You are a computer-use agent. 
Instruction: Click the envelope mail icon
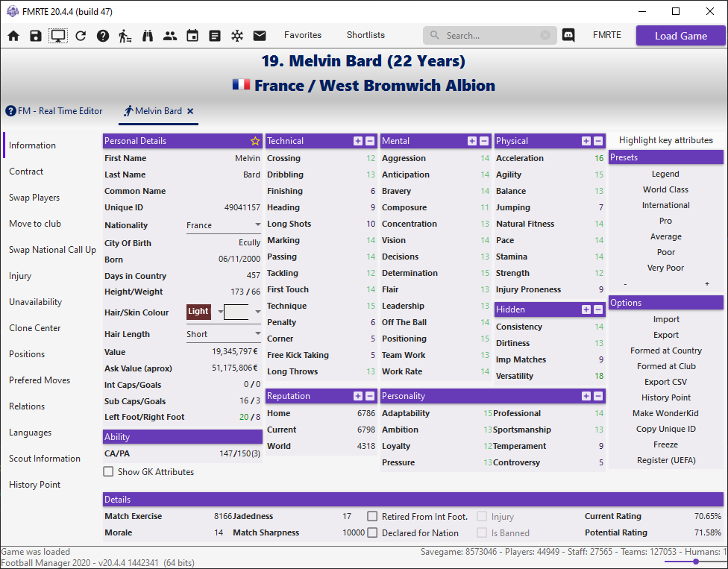click(260, 36)
